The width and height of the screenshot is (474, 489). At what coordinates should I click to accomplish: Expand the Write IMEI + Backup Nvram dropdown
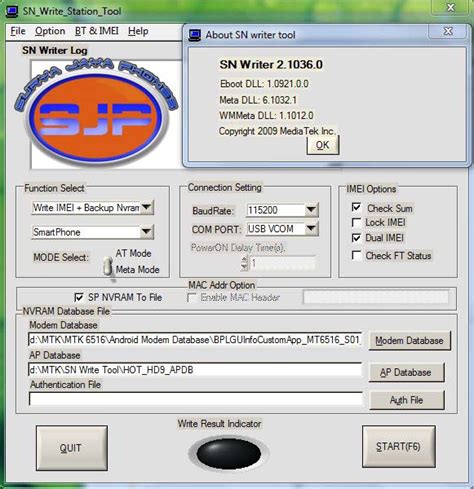pos(146,207)
